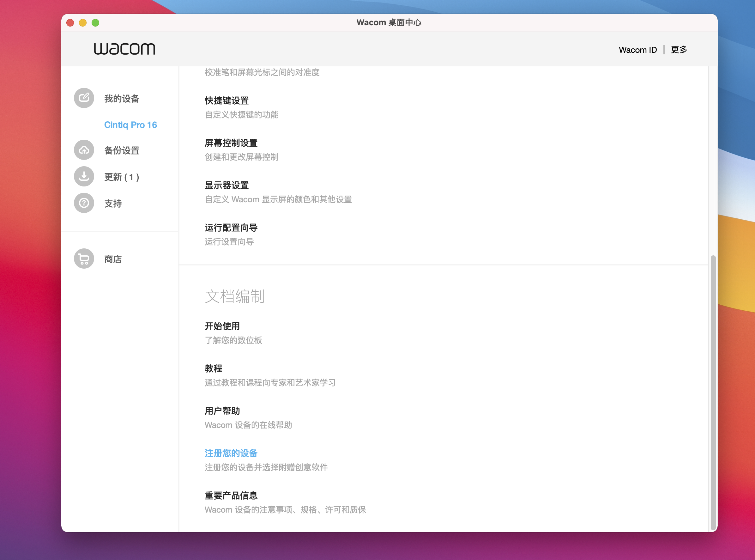
Task: Open 我的设备 via the edit icon
Action: tap(84, 98)
